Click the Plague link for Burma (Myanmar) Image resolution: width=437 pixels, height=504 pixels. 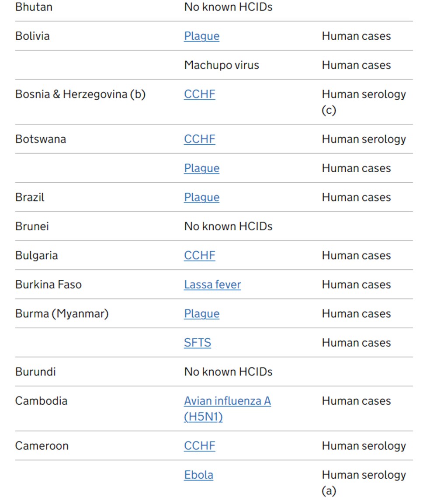click(201, 314)
